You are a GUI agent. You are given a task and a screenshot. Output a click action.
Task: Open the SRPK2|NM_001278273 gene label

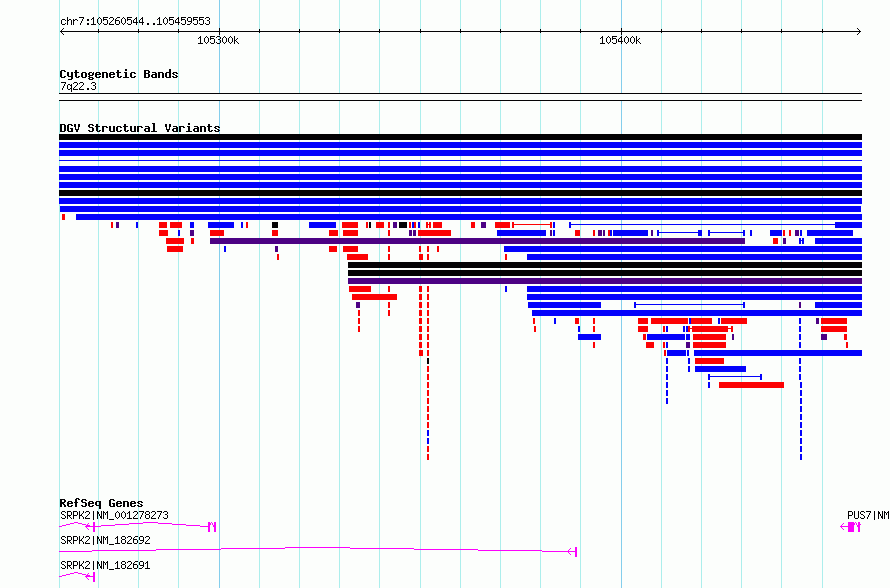point(114,515)
